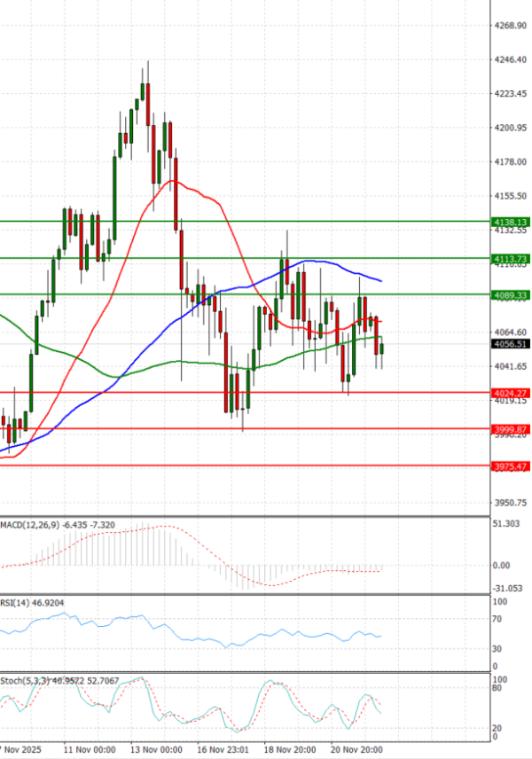Click the 4089.33 green resistance price label
This screenshot has width=532, height=759.
click(x=510, y=294)
